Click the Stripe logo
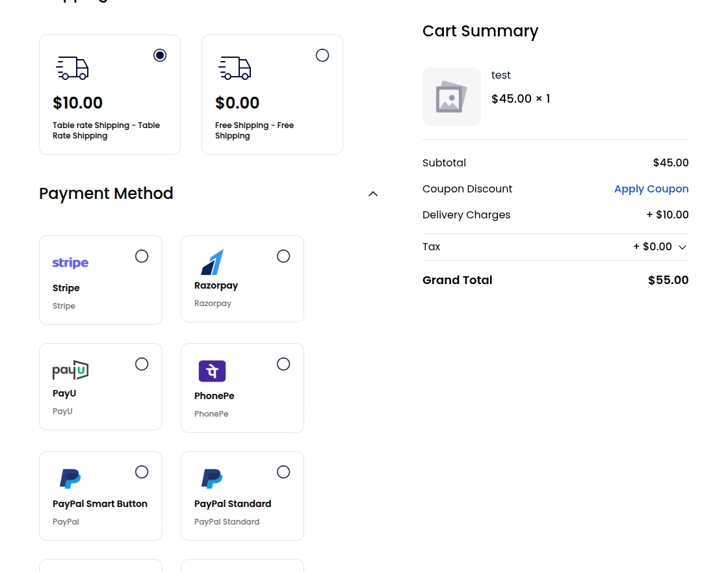Screen dimensions: 728x572 pyautogui.click(x=70, y=263)
